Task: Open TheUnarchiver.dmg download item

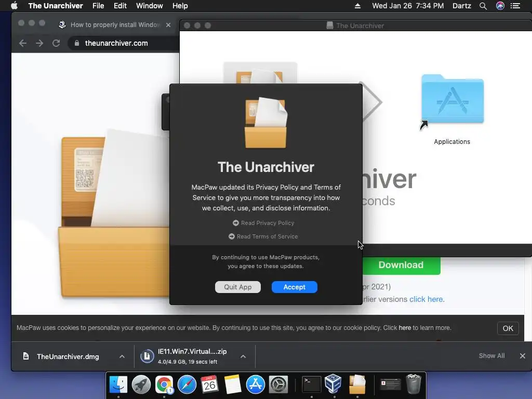Action: coord(68,356)
